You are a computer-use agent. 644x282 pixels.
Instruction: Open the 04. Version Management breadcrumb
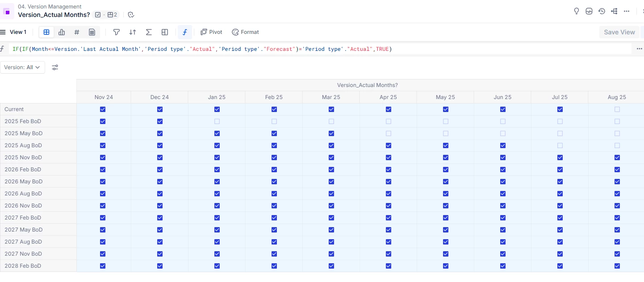[x=50, y=7]
